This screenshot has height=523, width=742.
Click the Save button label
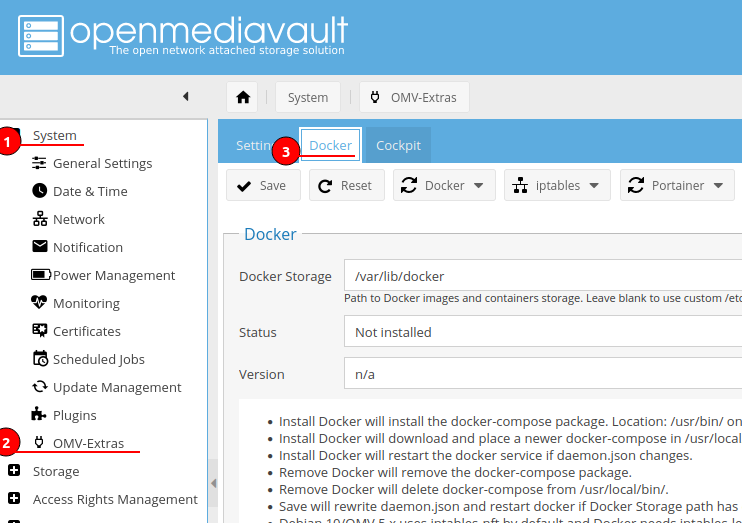point(273,186)
